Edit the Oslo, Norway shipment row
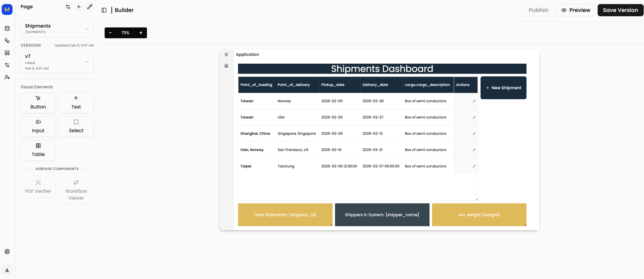Viewport: 644px width, 279px height. coord(474,150)
